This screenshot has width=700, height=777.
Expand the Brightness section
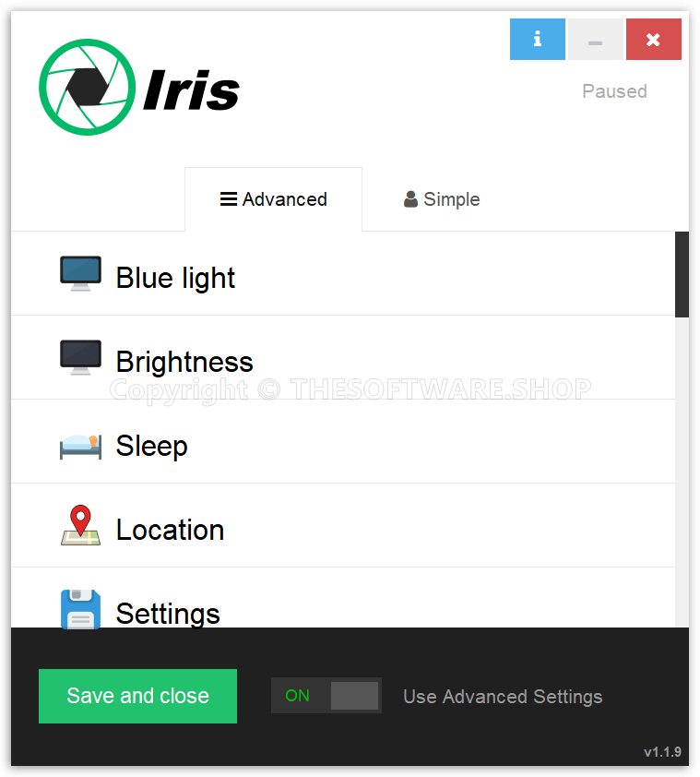coord(343,357)
